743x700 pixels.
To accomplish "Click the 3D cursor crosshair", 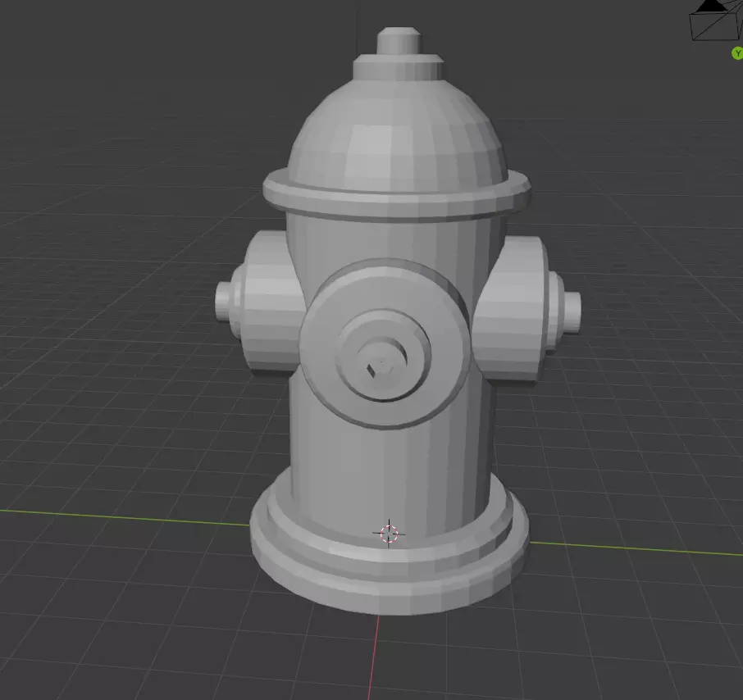I will pos(389,534).
